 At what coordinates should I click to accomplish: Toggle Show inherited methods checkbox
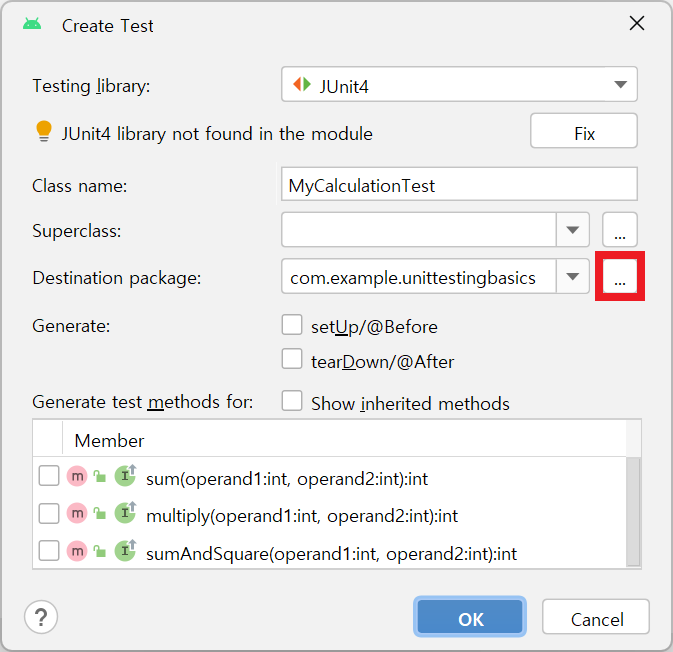click(292, 400)
